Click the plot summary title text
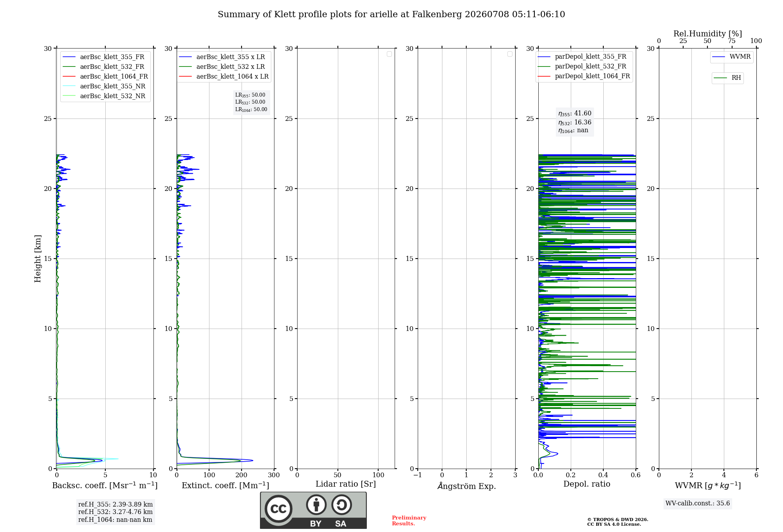The image size is (783, 532). 391,14
